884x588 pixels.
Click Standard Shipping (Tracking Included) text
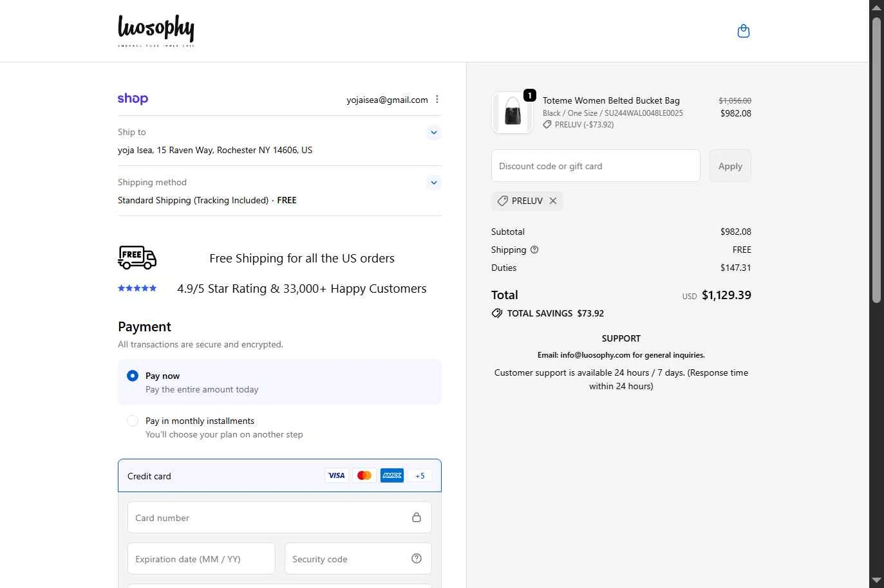coord(193,200)
